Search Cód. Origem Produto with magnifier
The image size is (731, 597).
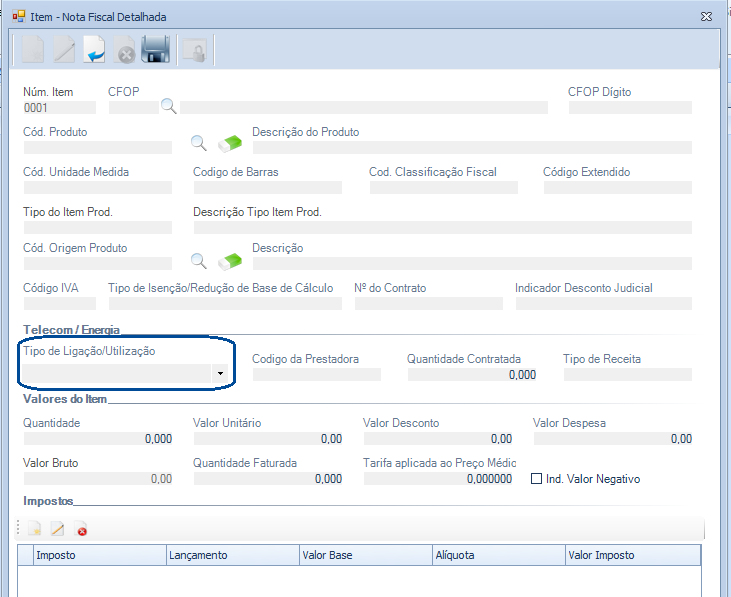(199, 261)
